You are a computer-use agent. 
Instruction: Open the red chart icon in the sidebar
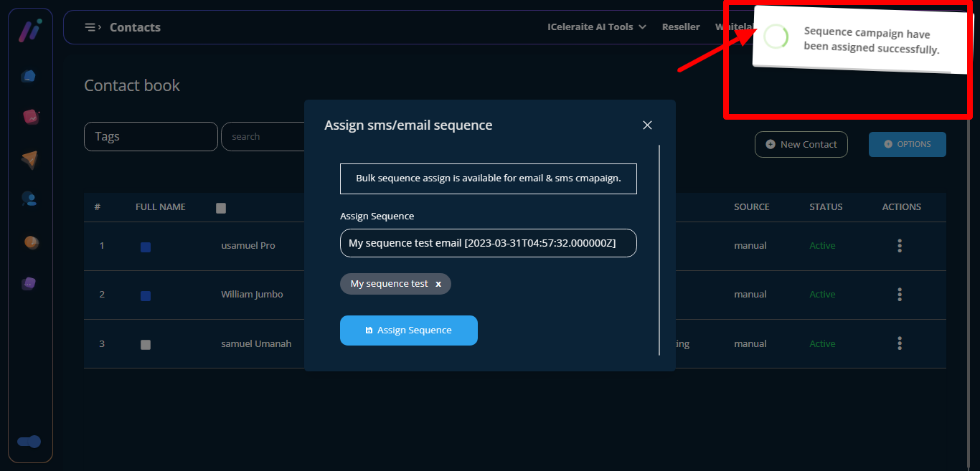point(30,116)
